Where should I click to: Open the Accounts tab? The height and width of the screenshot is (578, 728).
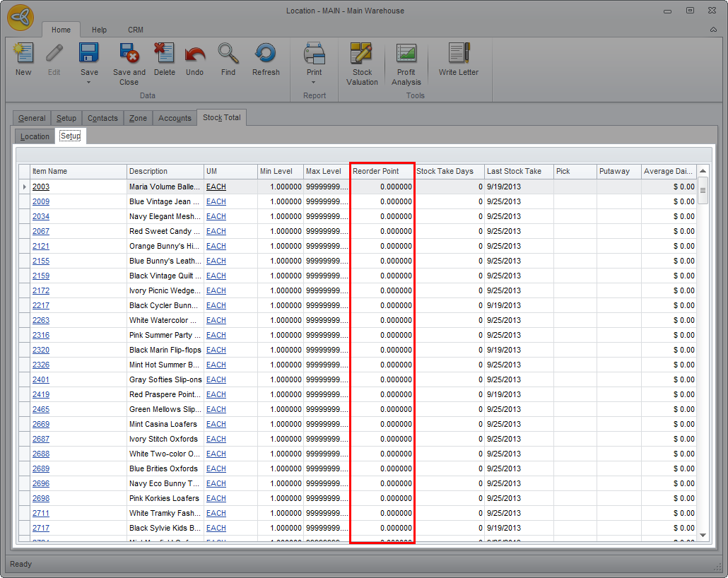[175, 118]
